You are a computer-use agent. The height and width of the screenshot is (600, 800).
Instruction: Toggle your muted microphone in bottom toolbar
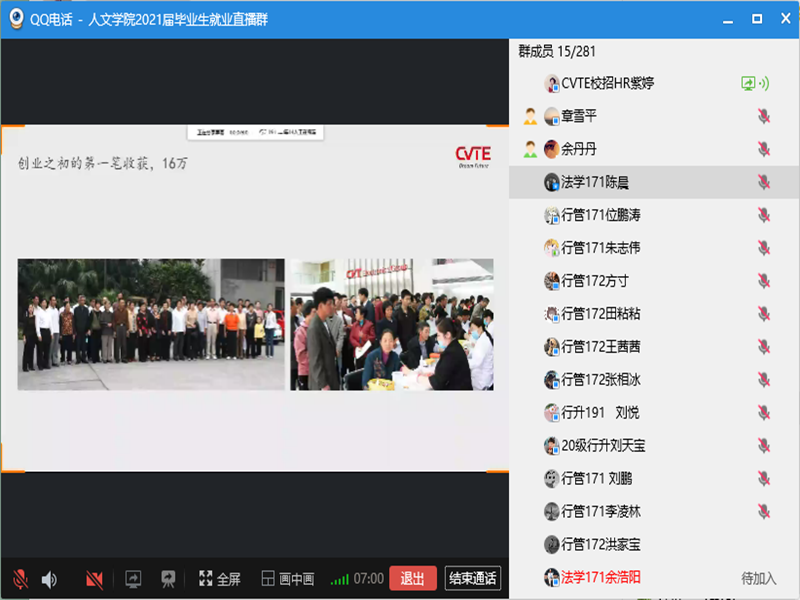click(x=20, y=579)
